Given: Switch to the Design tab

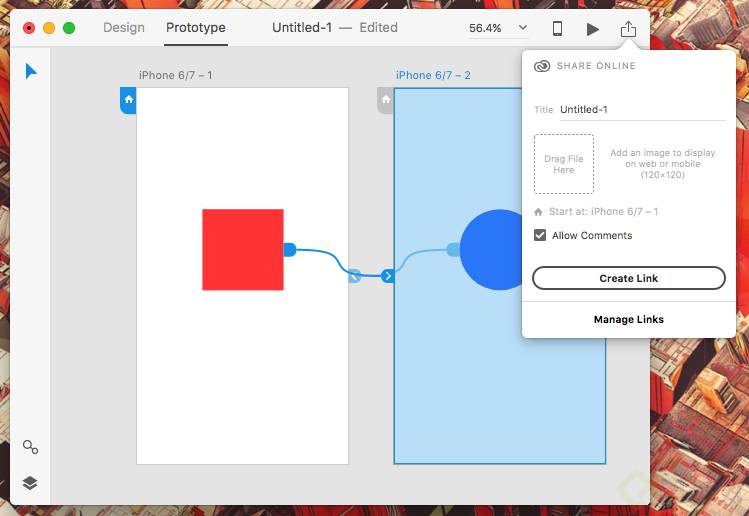Looking at the screenshot, I should point(124,28).
